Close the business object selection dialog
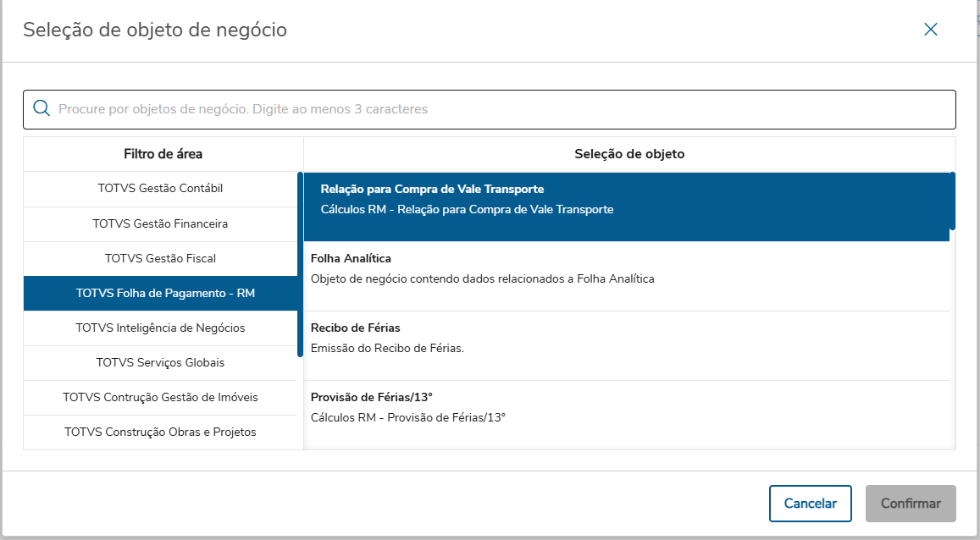This screenshot has width=980, height=540. 930,30
